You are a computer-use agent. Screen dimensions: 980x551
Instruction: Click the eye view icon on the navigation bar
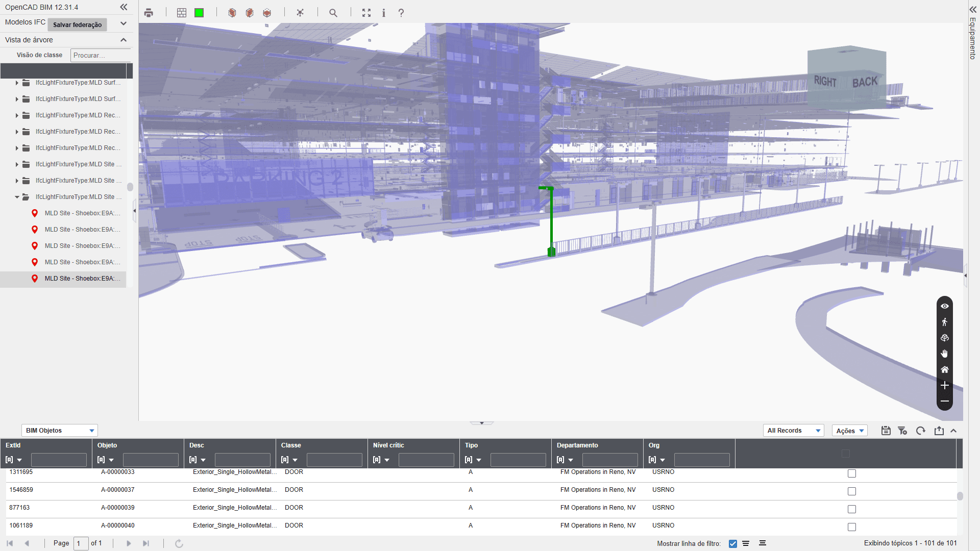945,306
